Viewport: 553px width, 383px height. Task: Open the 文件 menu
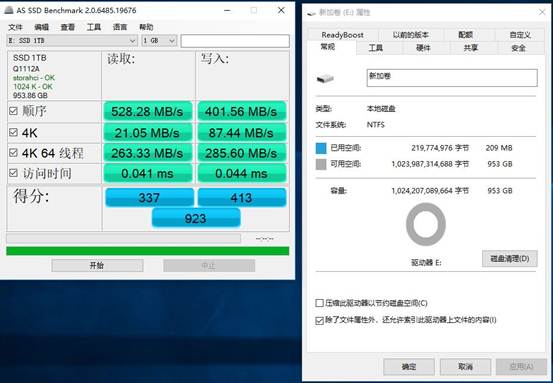tap(15, 27)
